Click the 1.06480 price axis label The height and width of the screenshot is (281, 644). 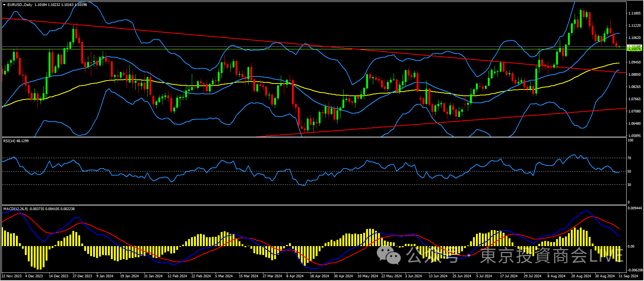(634, 124)
